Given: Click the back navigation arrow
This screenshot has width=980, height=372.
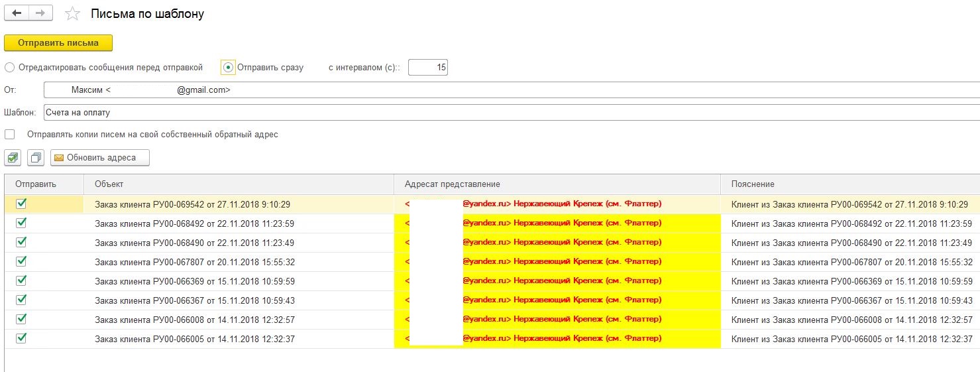Looking at the screenshot, I should click(x=17, y=13).
